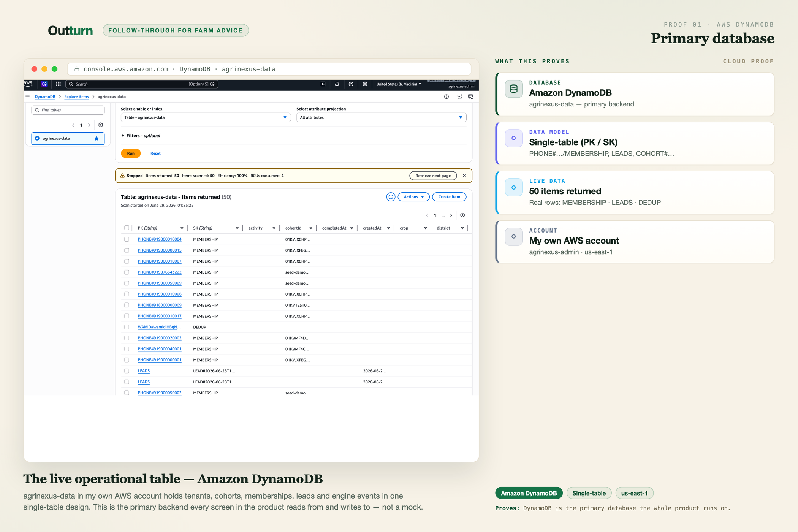
Task: Toggle the hamburger navigation menu
Action: tap(28, 97)
